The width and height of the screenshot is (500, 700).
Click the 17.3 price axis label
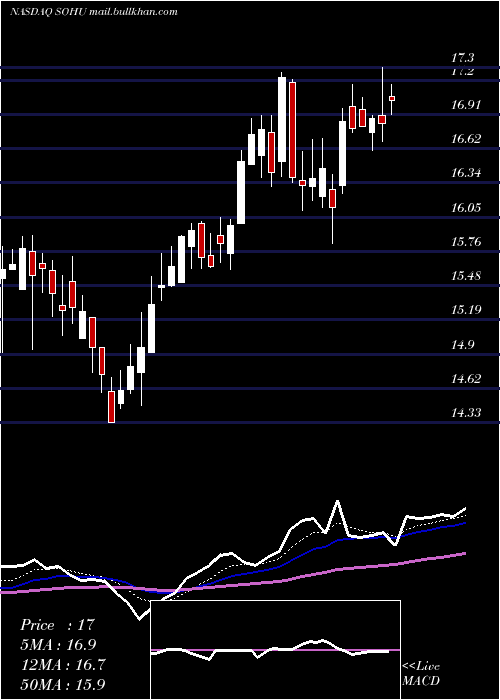tap(462, 58)
